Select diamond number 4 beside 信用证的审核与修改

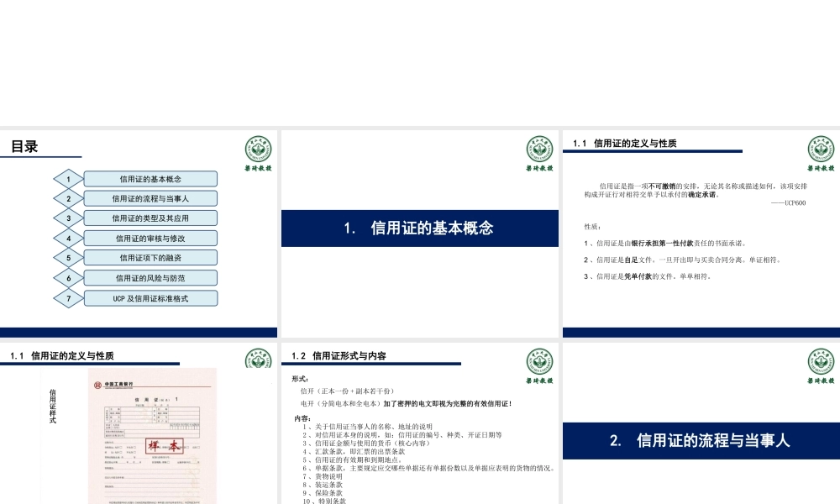(x=68, y=238)
